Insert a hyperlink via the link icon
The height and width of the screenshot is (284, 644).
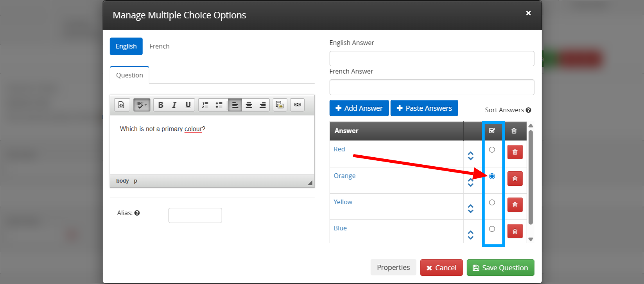[x=297, y=105]
